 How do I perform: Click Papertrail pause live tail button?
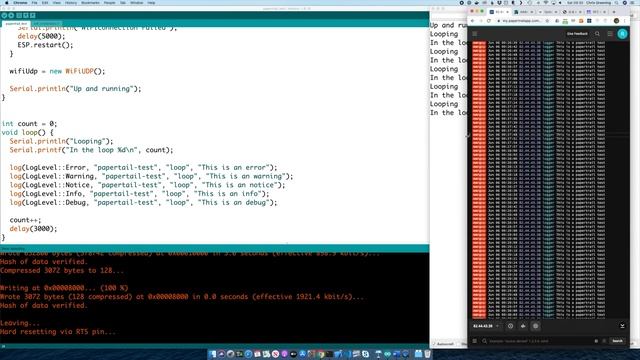pos(510,326)
